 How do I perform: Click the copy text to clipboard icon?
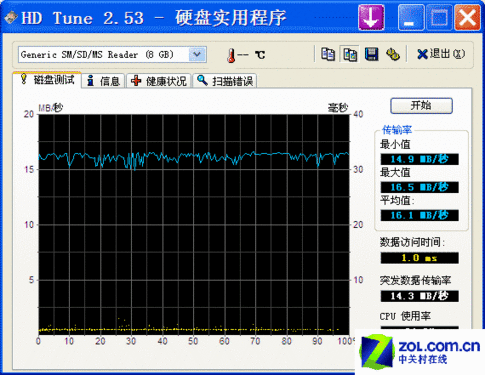coord(328,54)
